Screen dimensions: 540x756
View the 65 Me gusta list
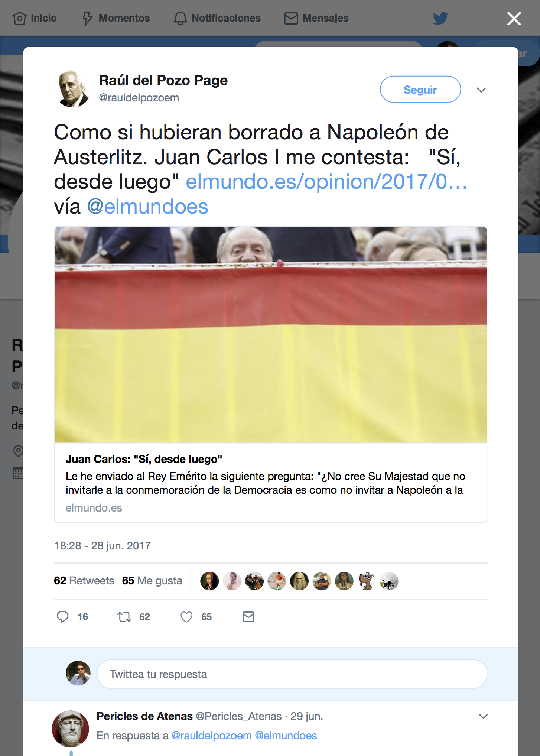click(x=152, y=581)
